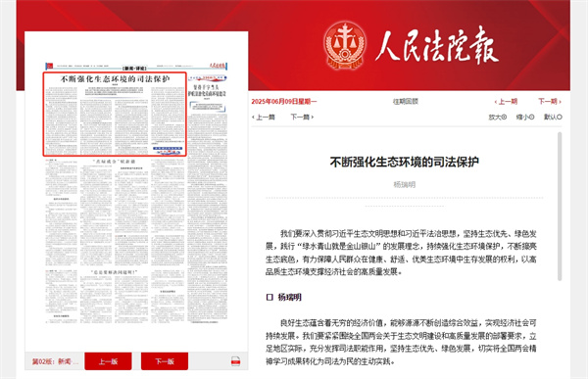
Task: Open the “点绿成金”的新路 article on the thumbnail
Action: [x=114, y=162]
